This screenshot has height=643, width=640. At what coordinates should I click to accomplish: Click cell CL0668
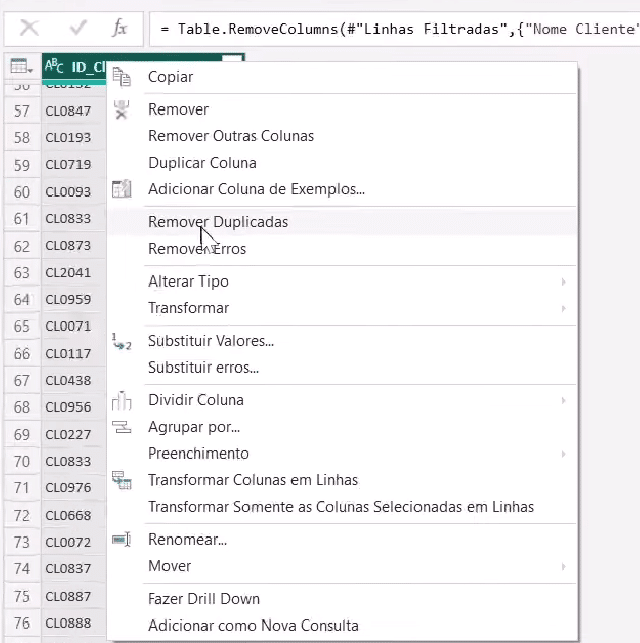click(x=68, y=515)
